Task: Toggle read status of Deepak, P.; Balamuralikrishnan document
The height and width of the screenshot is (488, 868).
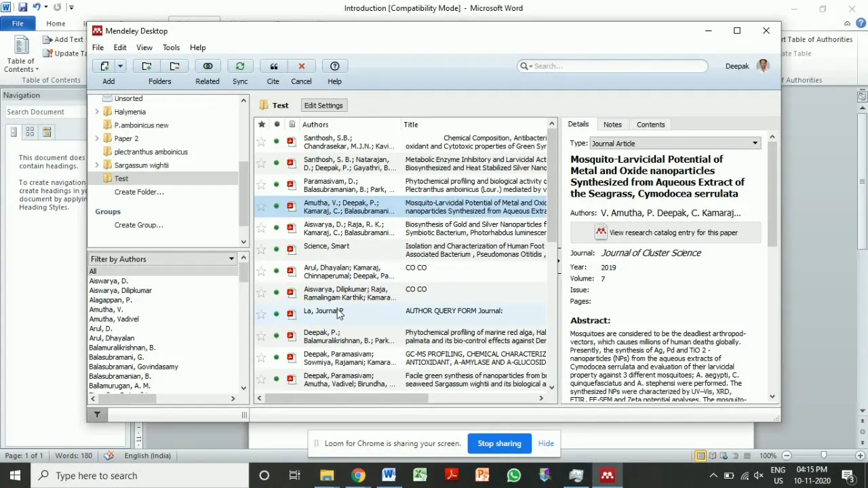Action: click(277, 335)
